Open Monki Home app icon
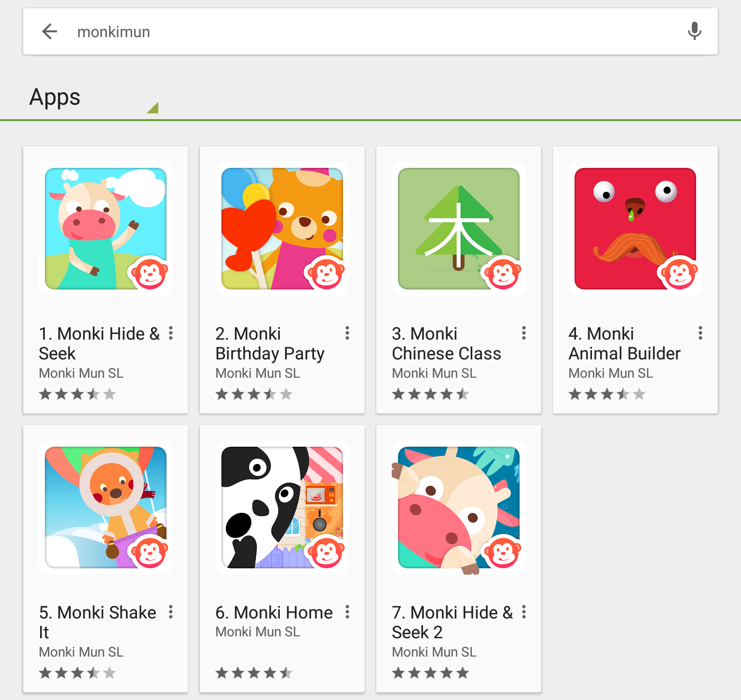 pyautogui.click(x=282, y=508)
